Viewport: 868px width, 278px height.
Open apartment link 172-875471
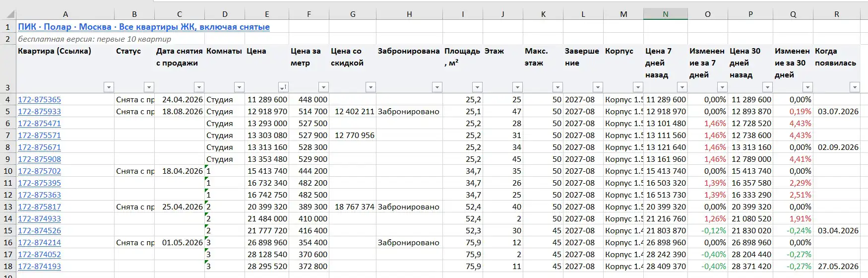[x=39, y=123]
